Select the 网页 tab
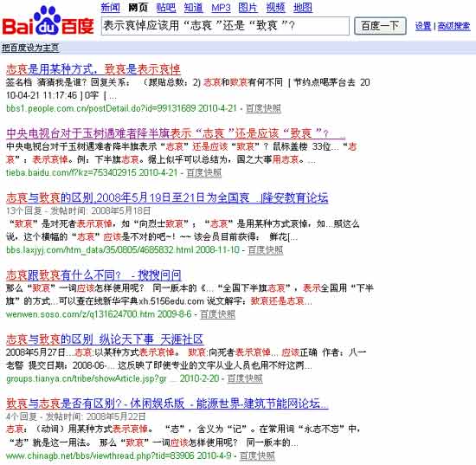Screen dimensions: 476x465 138,8
